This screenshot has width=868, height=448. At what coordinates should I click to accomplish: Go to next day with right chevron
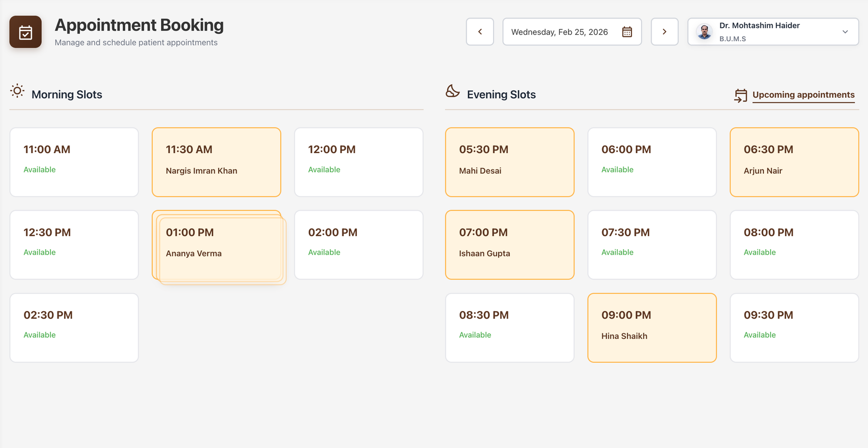(665, 31)
